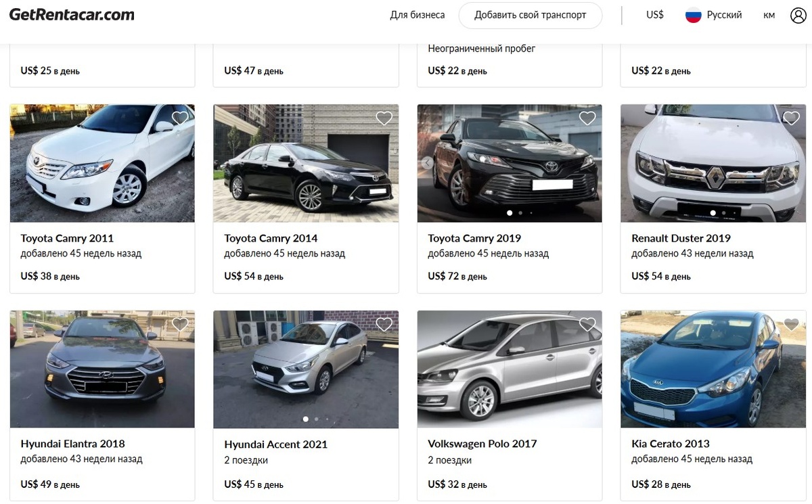Click the previous-photo arrow on Toyota Camry 2019
This screenshot has height=504, width=812.
pos(427,163)
